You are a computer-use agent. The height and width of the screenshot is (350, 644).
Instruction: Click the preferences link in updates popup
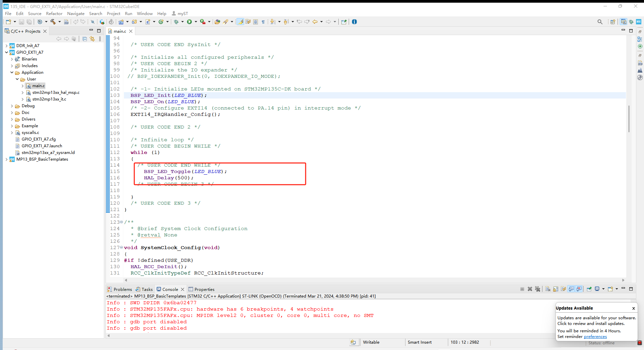point(595,337)
